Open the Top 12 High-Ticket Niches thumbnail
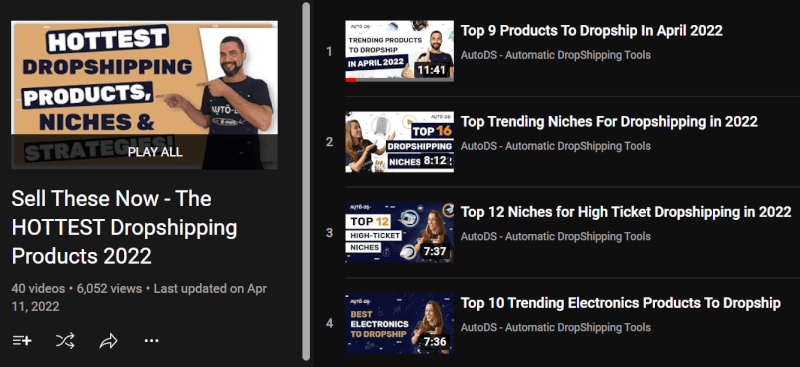Image resolution: width=800 pixels, height=367 pixels. [399, 232]
